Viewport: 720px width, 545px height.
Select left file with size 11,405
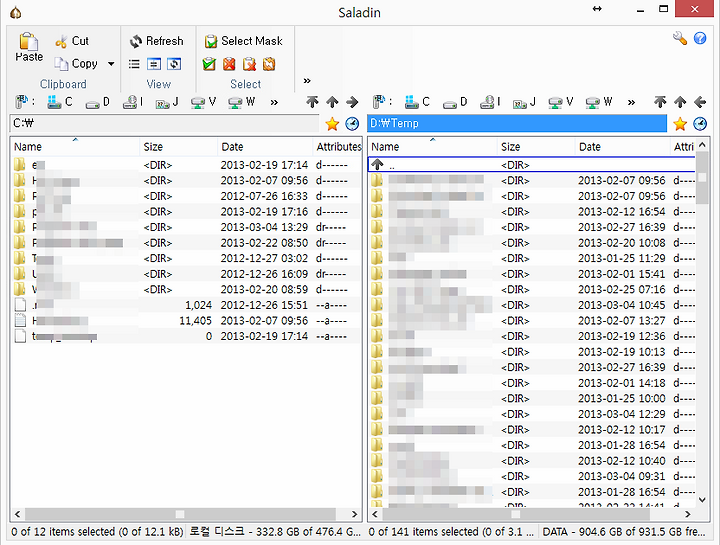coord(186,321)
